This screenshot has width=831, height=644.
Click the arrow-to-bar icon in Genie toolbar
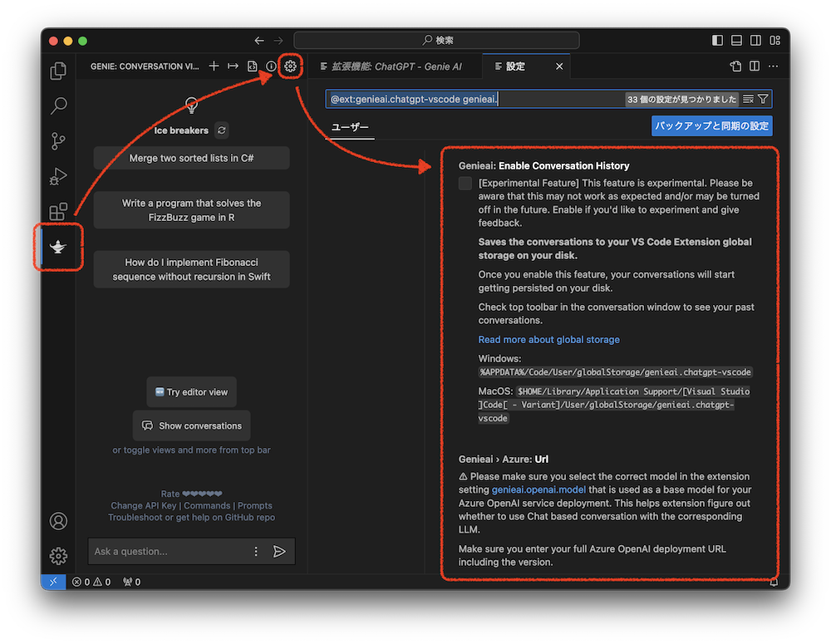pos(234,66)
